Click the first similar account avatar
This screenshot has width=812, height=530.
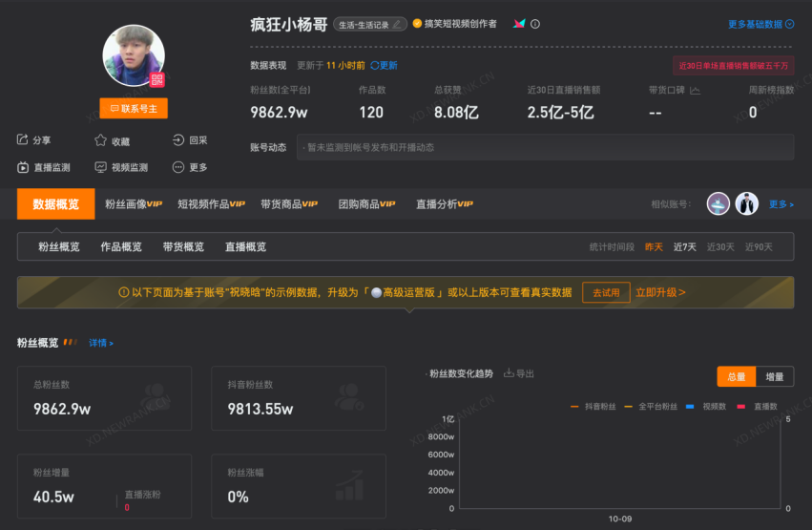tap(718, 203)
